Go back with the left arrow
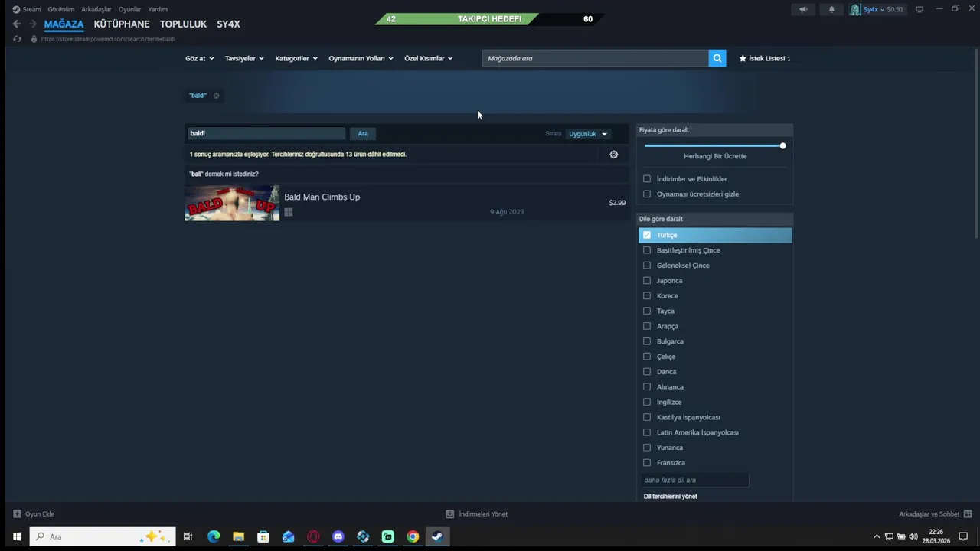Screen dimensions: 980x551 pos(17,24)
